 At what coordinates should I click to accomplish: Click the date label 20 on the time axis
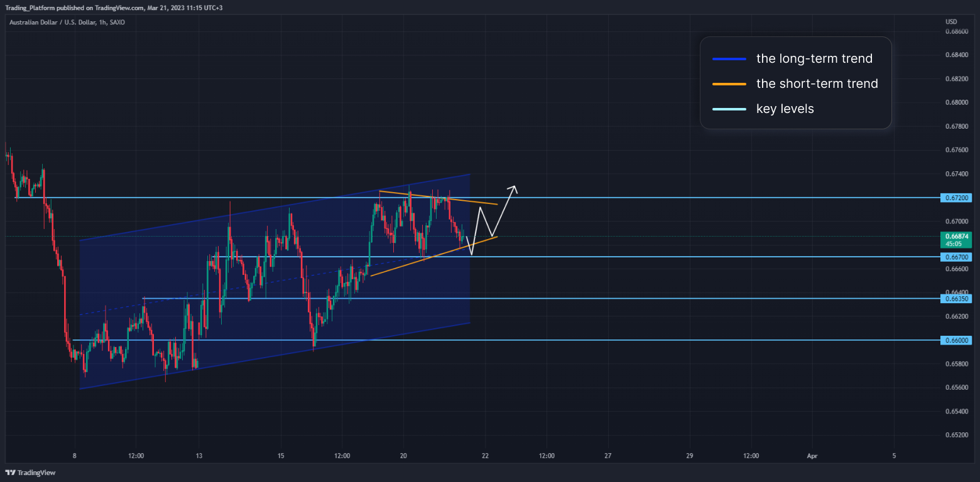404,456
